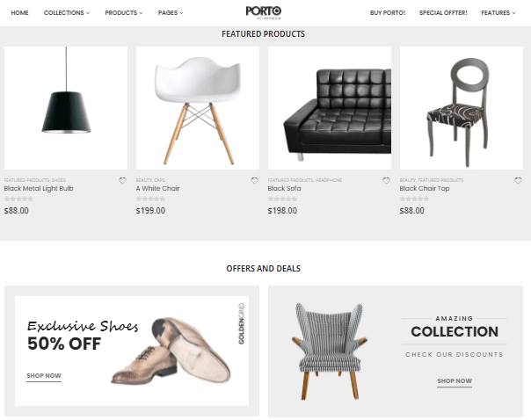This screenshot has width=531, height=420.
Task: Expand the Collections dropdown menu
Action: (x=67, y=13)
